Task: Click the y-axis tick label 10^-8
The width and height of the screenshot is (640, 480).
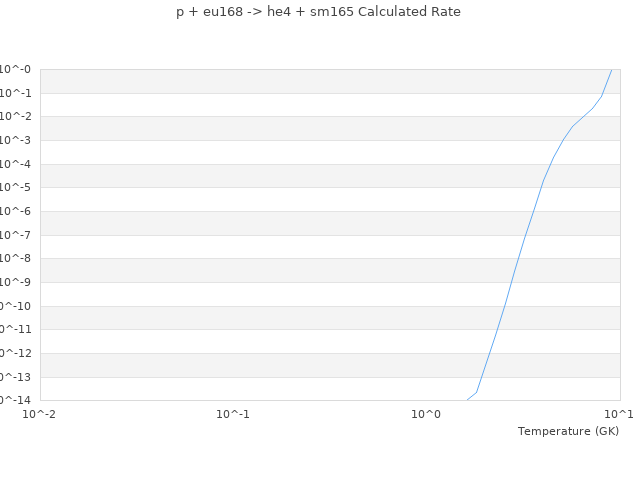Action: click(x=16, y=259)
